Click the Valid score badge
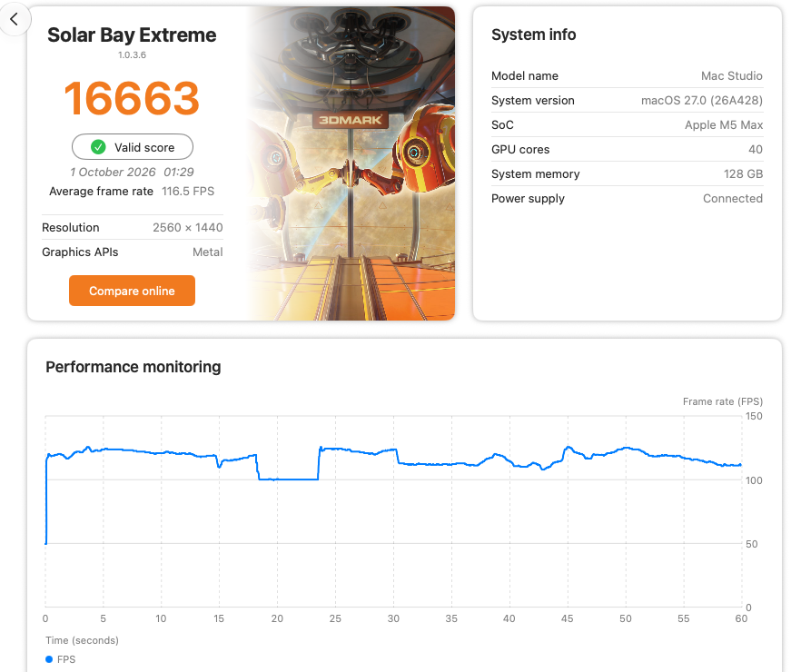The width and height of the screenshot is (791, 672). tap(133, 147)
